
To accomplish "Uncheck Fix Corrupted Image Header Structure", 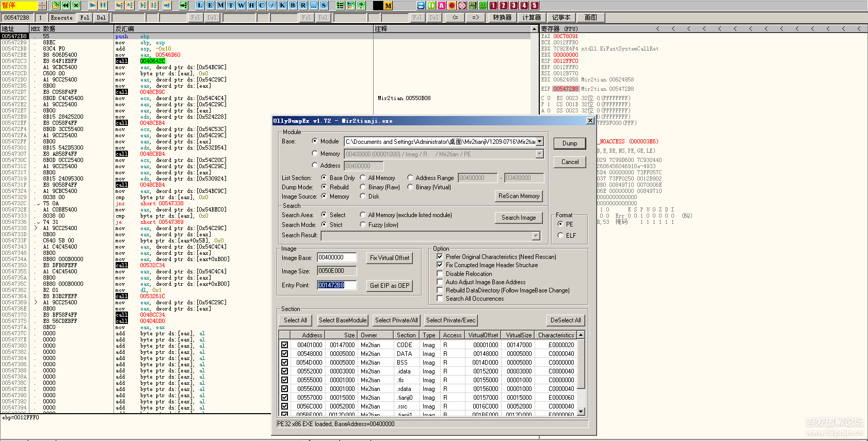I will click(440, 265).
